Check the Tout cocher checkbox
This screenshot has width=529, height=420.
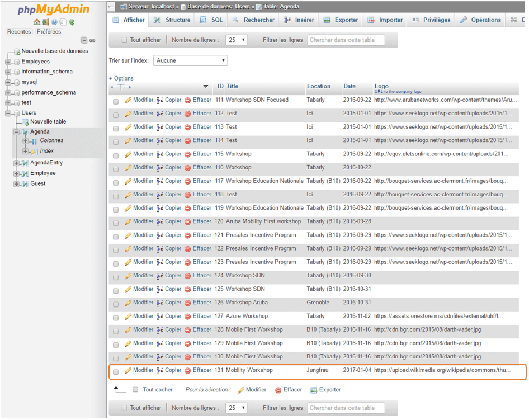(x=135, y=390)
